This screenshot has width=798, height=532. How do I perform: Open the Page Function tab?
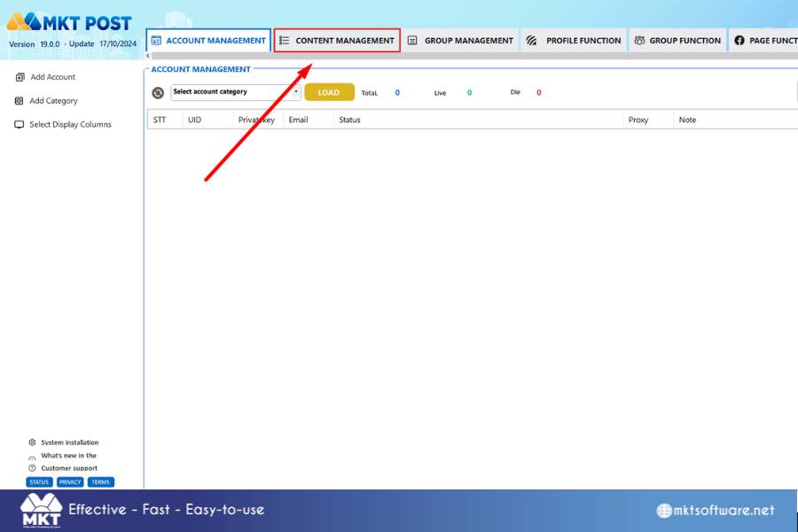tap(765, 40)
